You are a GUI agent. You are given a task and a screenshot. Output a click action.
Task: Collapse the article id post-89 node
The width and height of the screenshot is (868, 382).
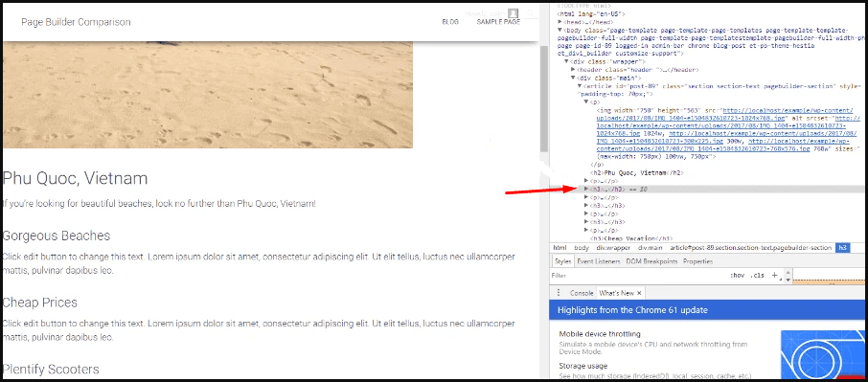click(x=580, y=86)
